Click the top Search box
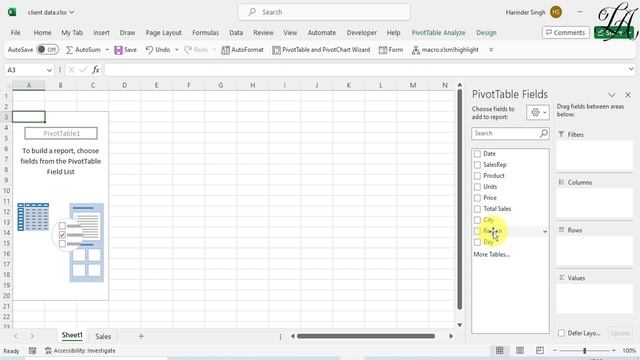The image size is (640, 360). [x=324, y=12]
